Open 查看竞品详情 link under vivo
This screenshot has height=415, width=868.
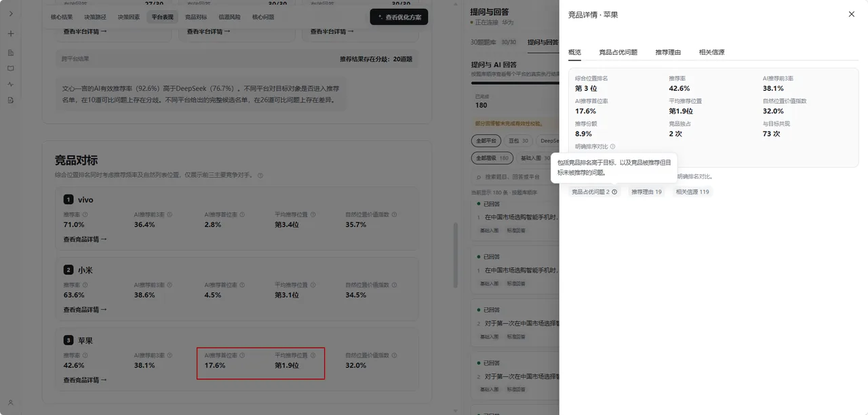85,239
